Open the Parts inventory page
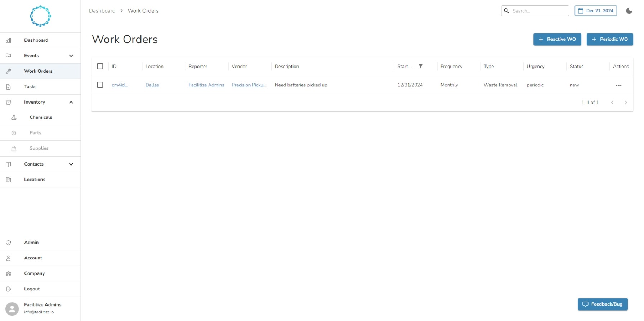This screenshot has width=644, height=321. (40, 133)
